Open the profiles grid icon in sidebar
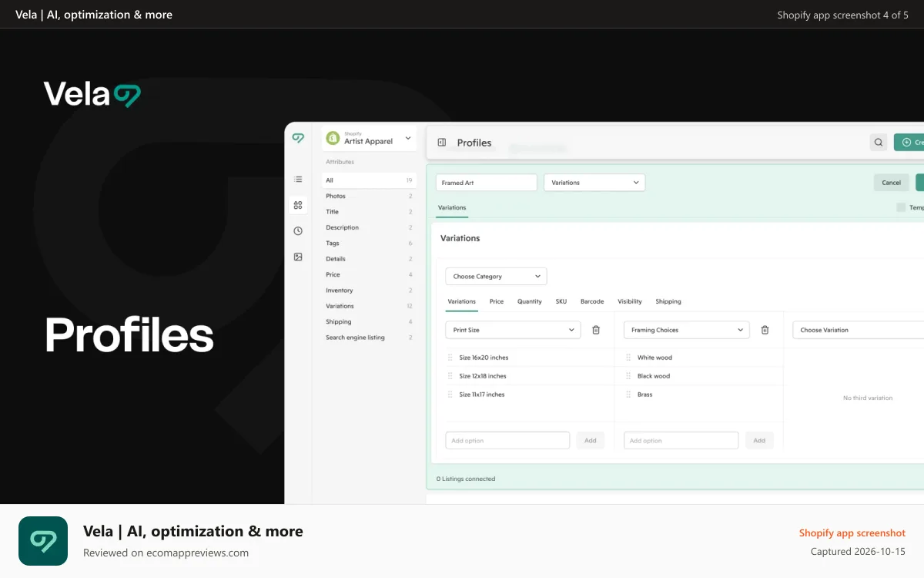 tap(298, 205)
